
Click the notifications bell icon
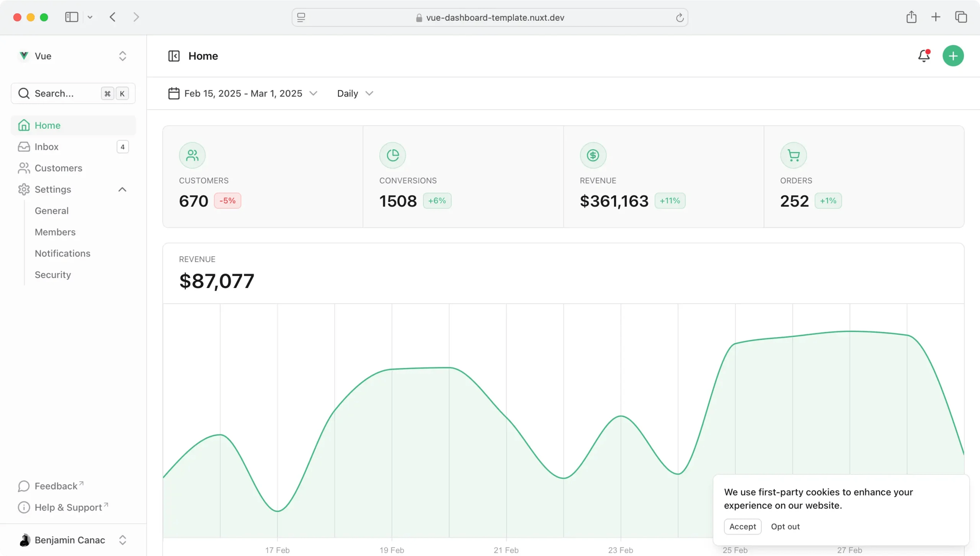pos(924,56)
